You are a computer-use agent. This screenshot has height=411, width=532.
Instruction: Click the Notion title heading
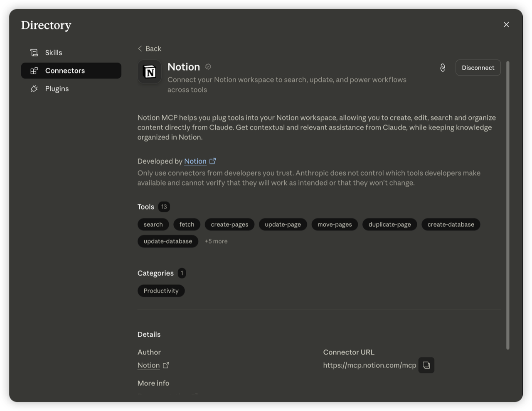184,67
